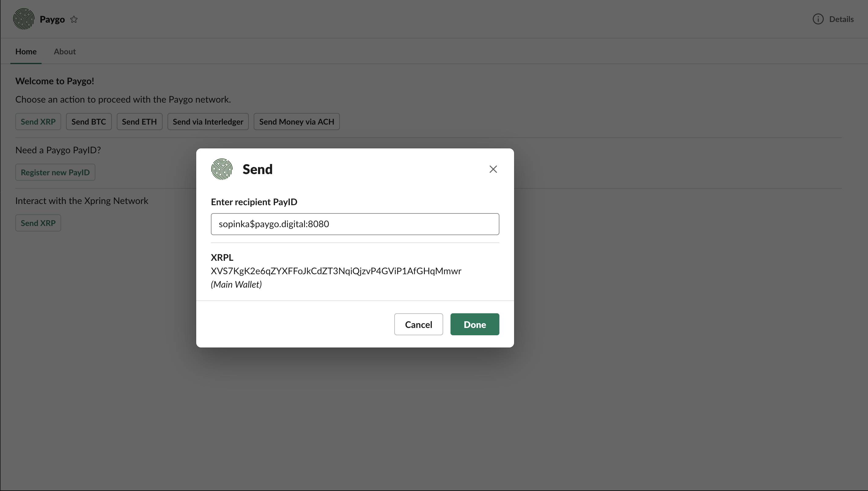
Task: Click the recipient PayID input field
Action: click(355, 224)
